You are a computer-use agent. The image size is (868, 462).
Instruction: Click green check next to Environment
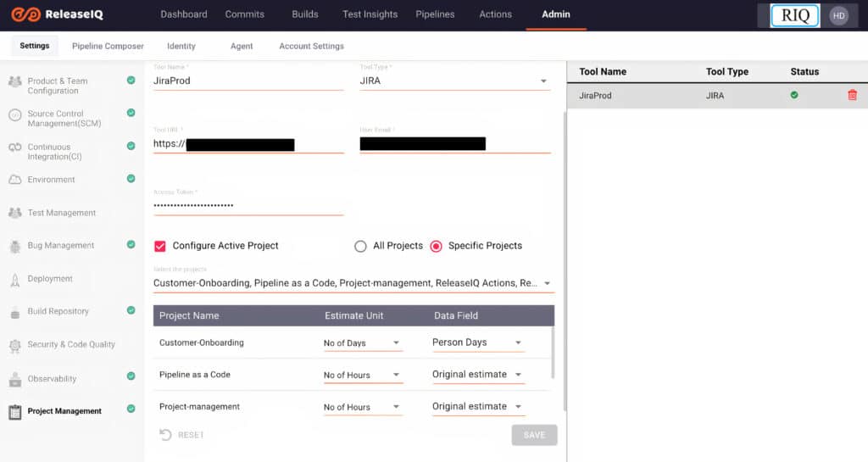coord(131,179)
